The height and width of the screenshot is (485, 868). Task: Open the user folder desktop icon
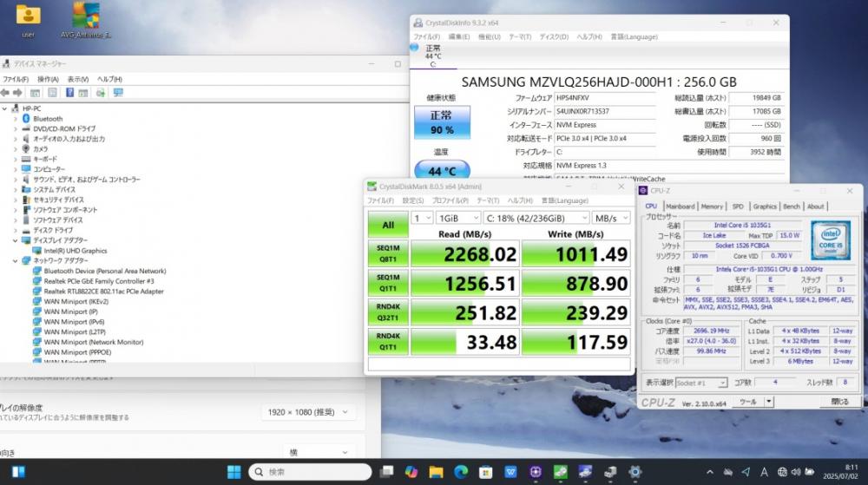(29, 21)
